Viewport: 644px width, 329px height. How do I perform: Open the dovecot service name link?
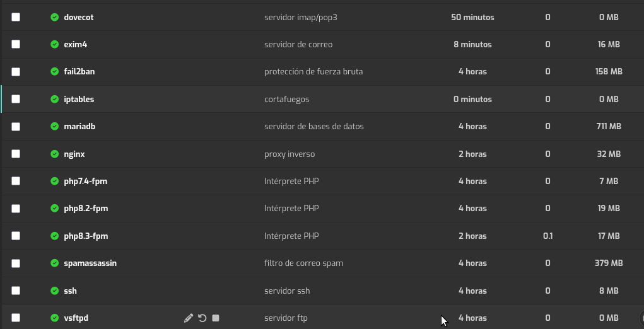click(79, 17)
